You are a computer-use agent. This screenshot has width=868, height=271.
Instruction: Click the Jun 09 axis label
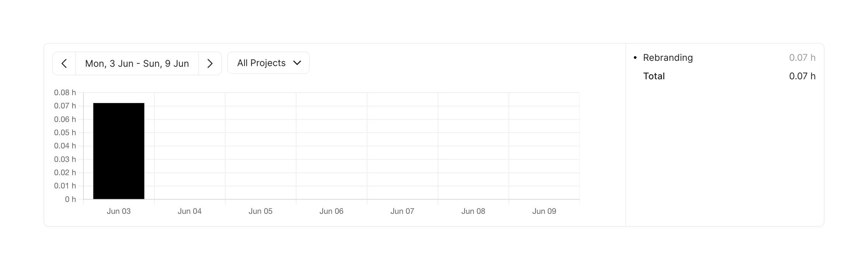pos(544,211)
